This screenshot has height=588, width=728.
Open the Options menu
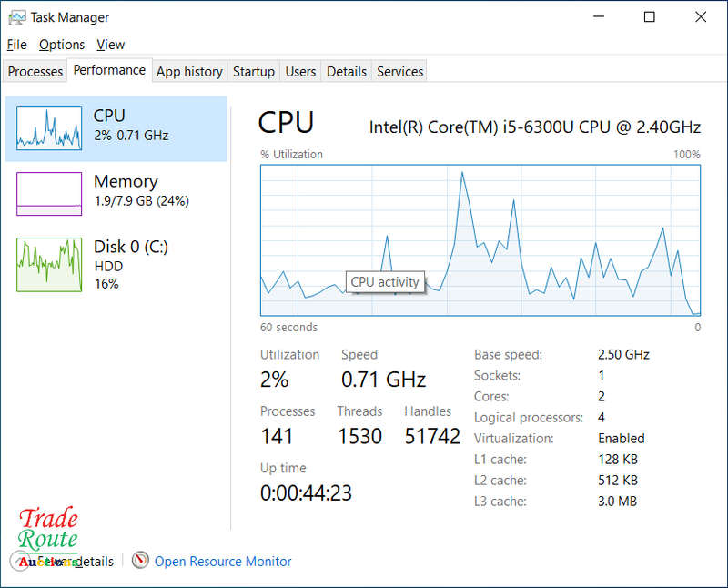(x=62, y=45)
